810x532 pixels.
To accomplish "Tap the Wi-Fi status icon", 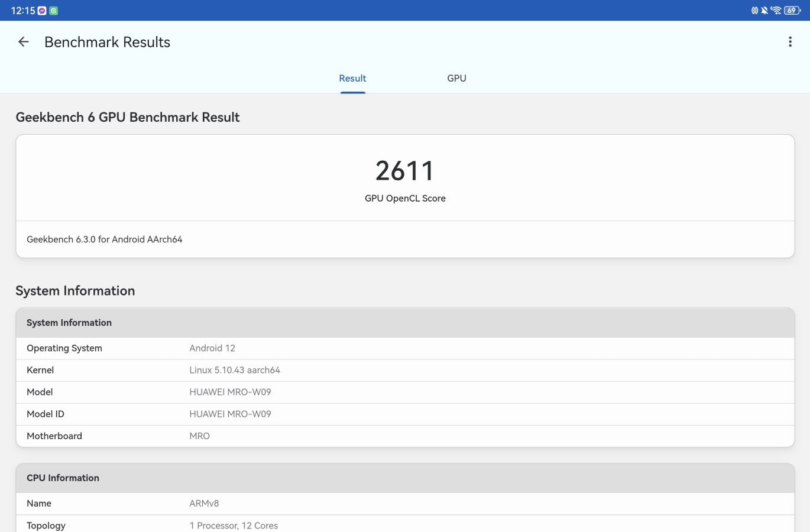I will 776,10.
